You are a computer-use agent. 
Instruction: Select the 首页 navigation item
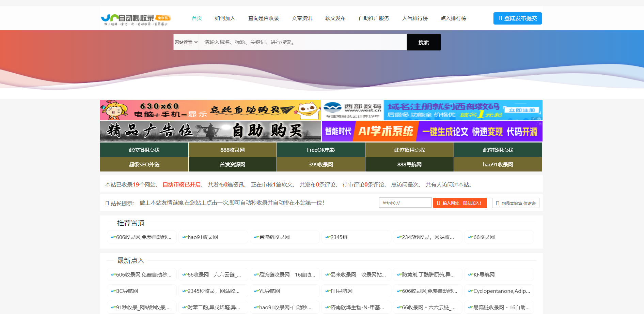click(x=197, y=18)
